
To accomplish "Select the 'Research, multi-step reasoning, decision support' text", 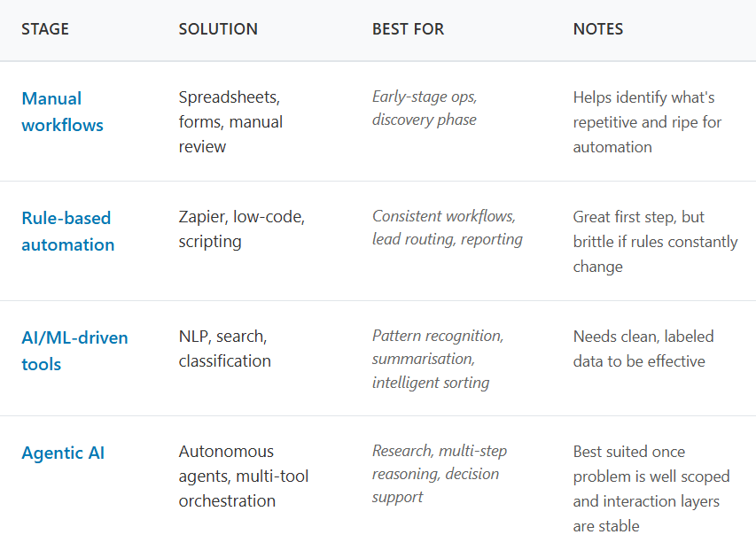I will [439, 474].
